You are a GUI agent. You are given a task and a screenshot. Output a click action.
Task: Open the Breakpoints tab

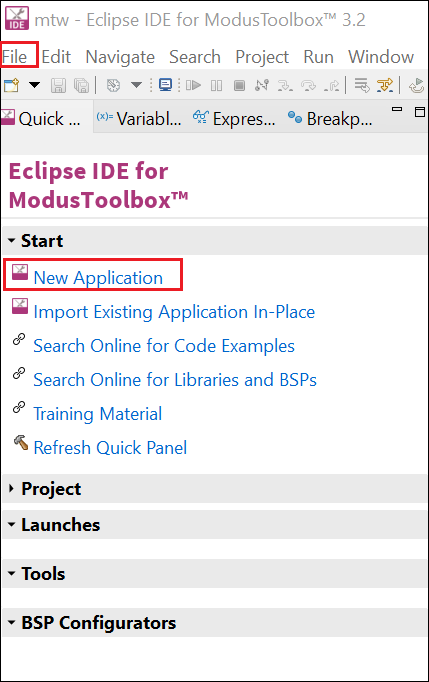pyautogui.click(x=330, y=118)
